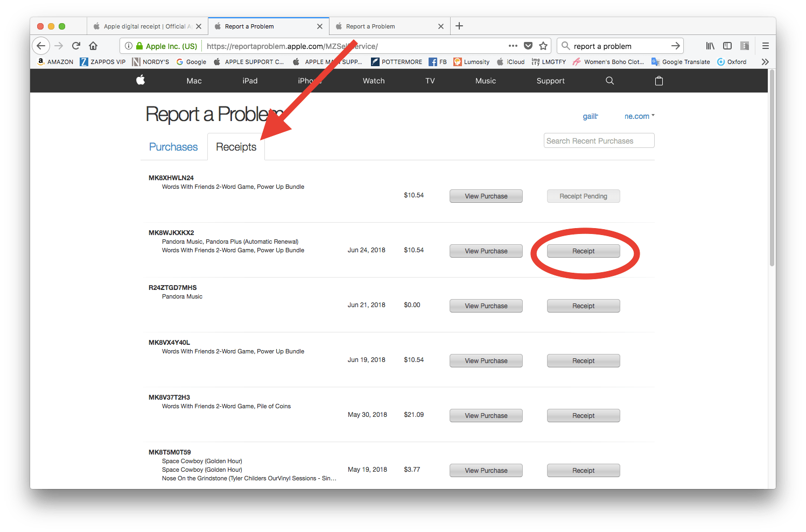806x532 pixels.
Task: Reload the current page
Action: [x=75, y=46]
